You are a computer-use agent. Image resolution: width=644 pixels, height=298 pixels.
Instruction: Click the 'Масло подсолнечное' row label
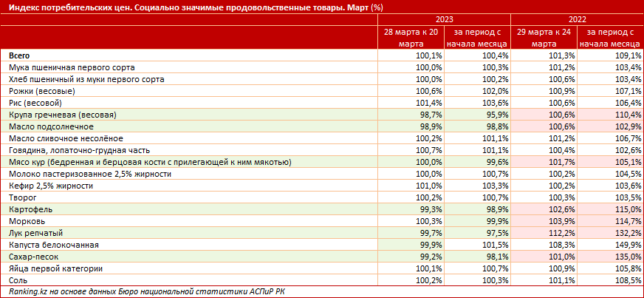tap(49, 126)
